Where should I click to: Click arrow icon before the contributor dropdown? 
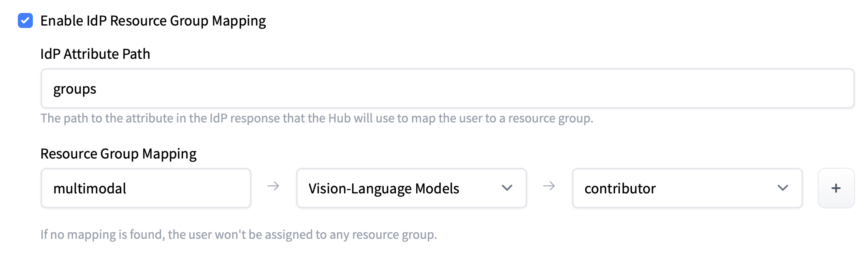[549, 186]
